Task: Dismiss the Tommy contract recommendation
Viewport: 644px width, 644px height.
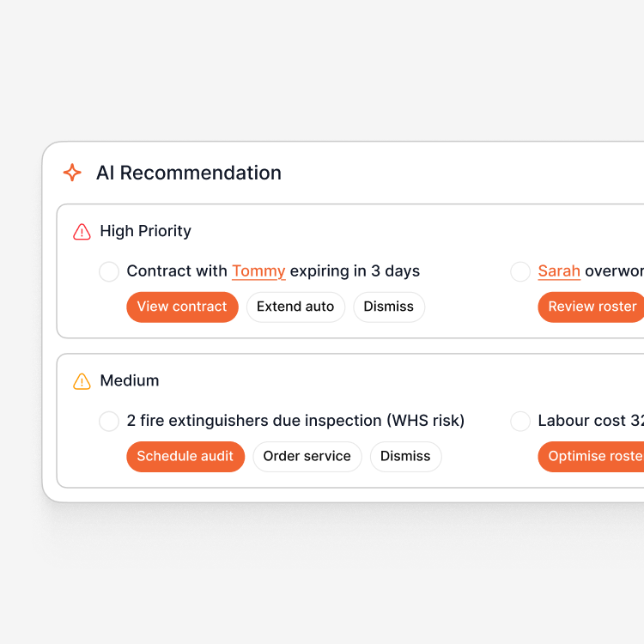Action: [388, 307]
